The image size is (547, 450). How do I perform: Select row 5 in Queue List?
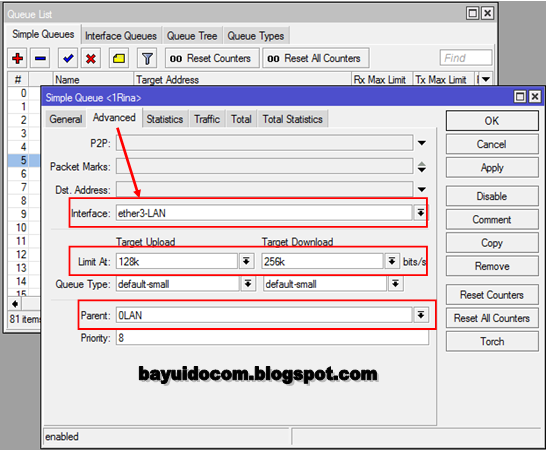point(24,160)
